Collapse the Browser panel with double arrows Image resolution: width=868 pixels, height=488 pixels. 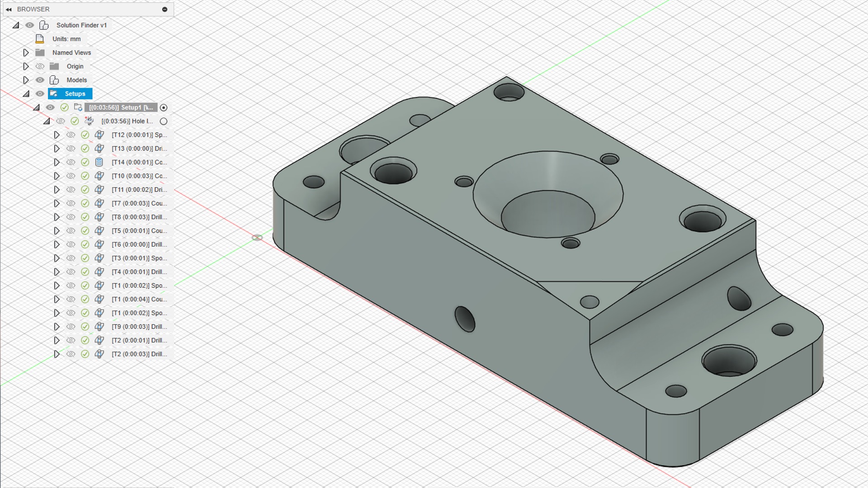9,9
